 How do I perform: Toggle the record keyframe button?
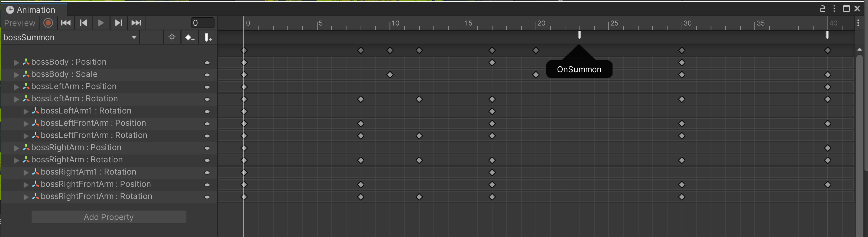(48, 23)
